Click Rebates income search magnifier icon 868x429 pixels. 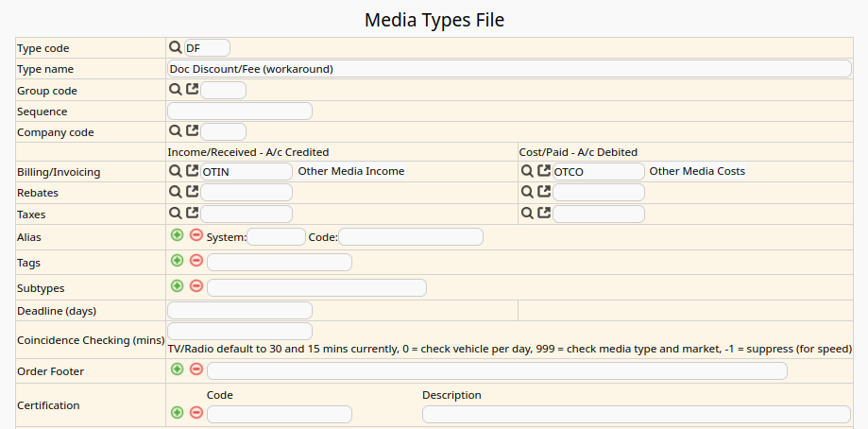coord(176,192)
